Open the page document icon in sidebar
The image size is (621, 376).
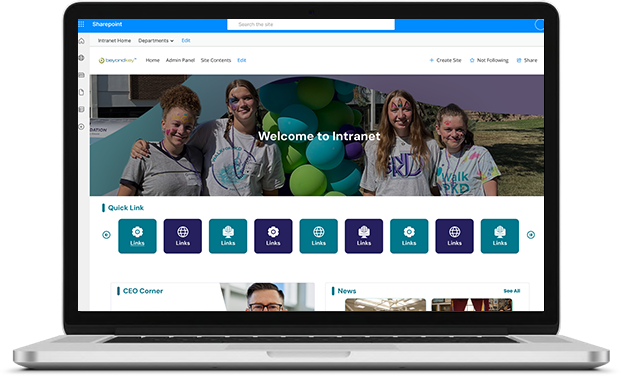pyautogui.click(x=82, y=92)
